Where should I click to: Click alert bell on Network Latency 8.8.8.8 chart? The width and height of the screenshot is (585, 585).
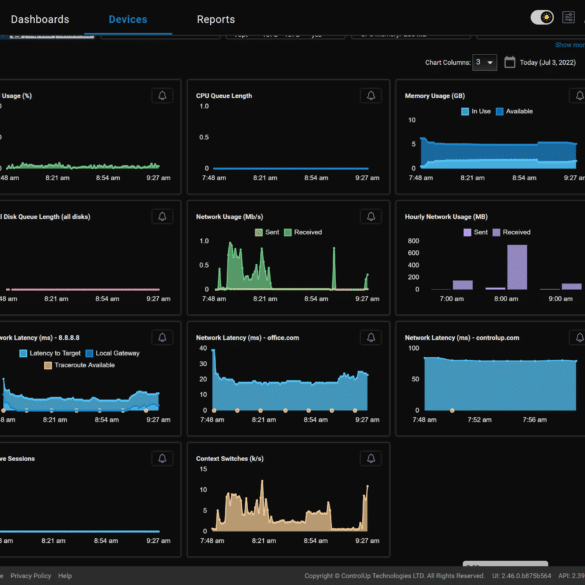[162, 337]
